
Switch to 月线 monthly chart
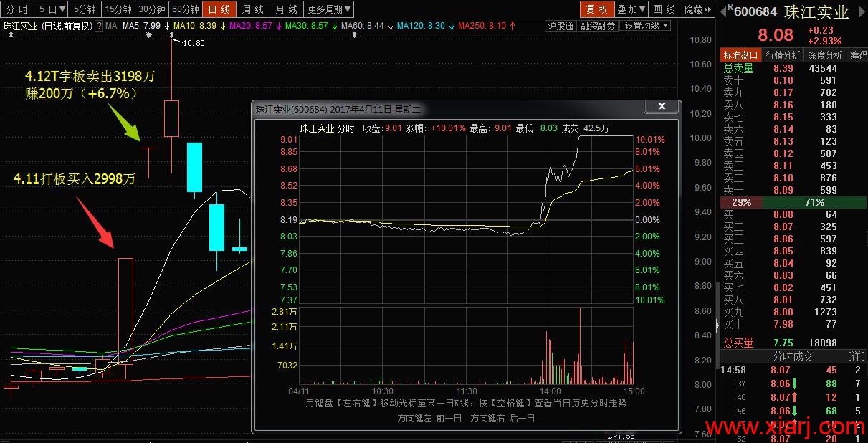[287, 9]
